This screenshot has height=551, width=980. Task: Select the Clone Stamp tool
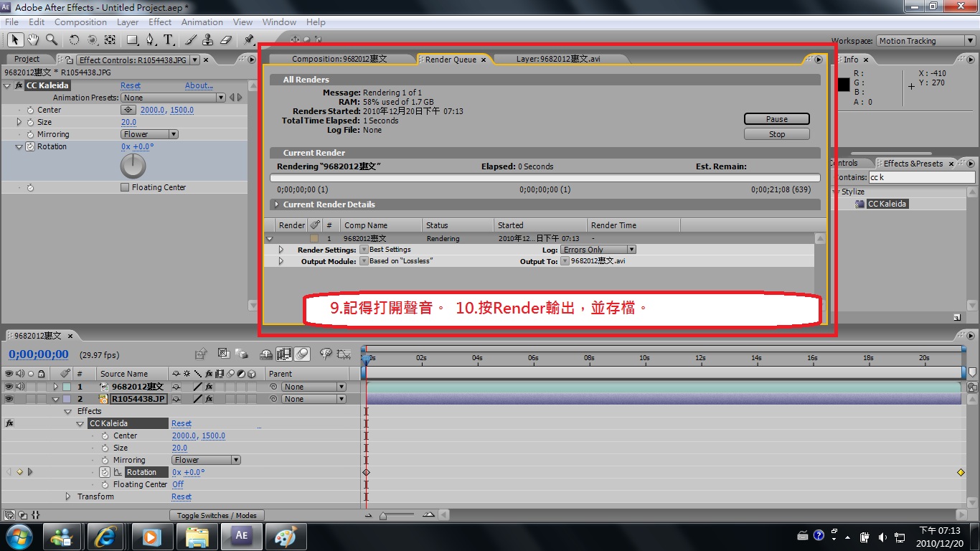tap(208, 40)
